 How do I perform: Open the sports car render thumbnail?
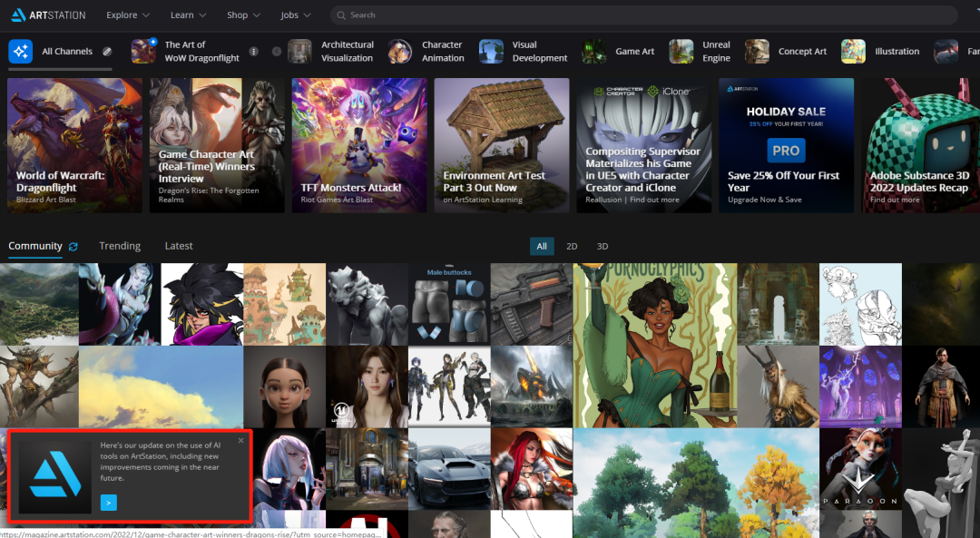[449, 469]
